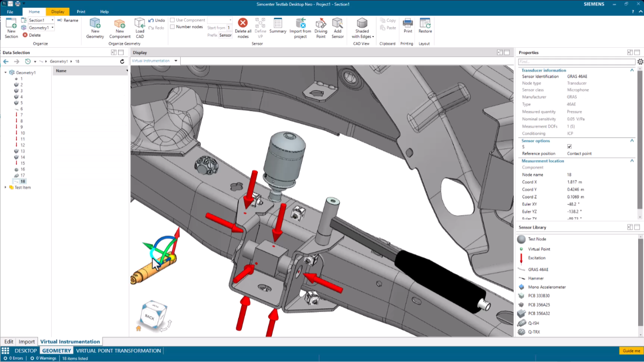
Task: Click the New Component icon
Action: [x=120, y=23]
